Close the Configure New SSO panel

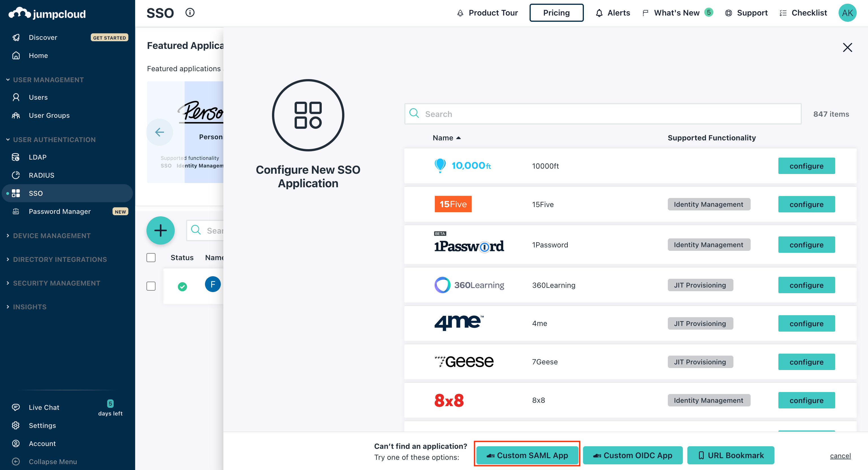[847, 47]
